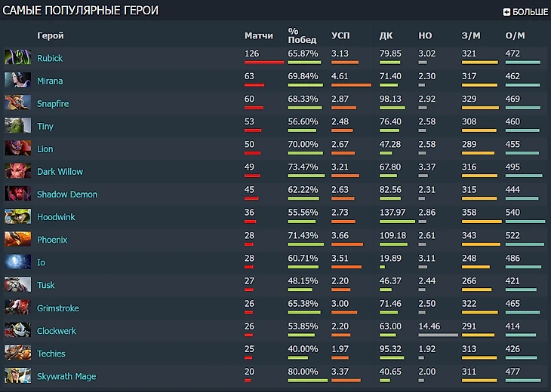This screenshot has width=551, height=392.
Task: Sort by % Побед column header
Action: pyautogui.click(x=302, y=35)
